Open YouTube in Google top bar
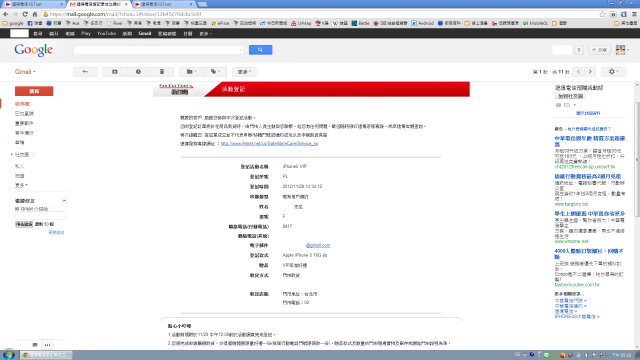 (107, 33)
